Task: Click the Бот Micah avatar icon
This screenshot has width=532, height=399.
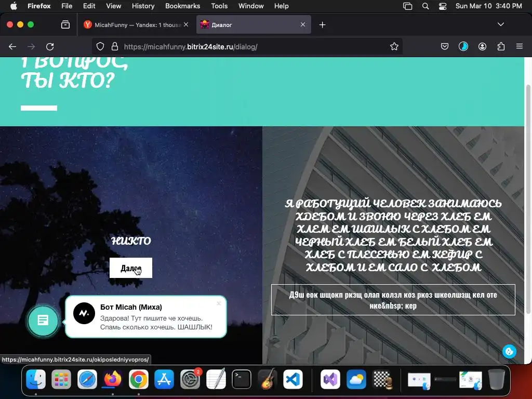Action: 84,313
